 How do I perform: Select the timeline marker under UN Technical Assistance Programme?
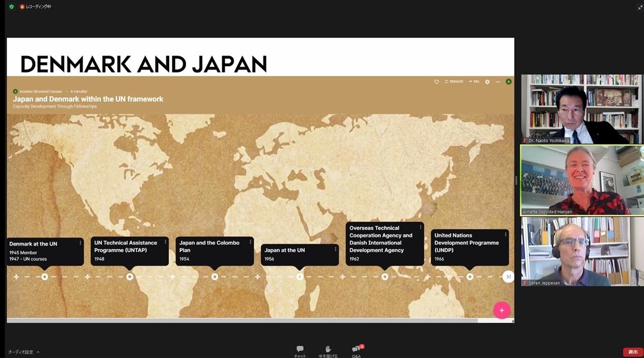129,277
